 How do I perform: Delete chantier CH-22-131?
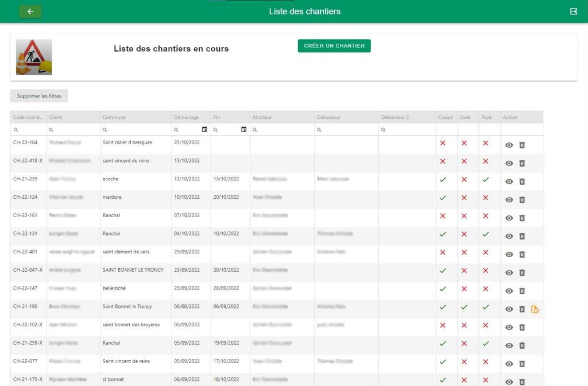[x=522, y=236]
